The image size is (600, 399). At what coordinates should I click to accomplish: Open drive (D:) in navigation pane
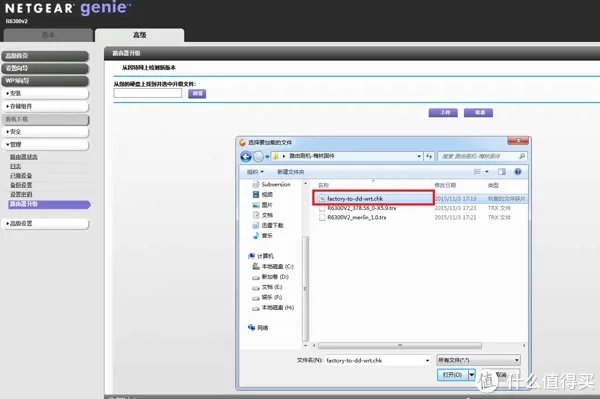[271, 277]
